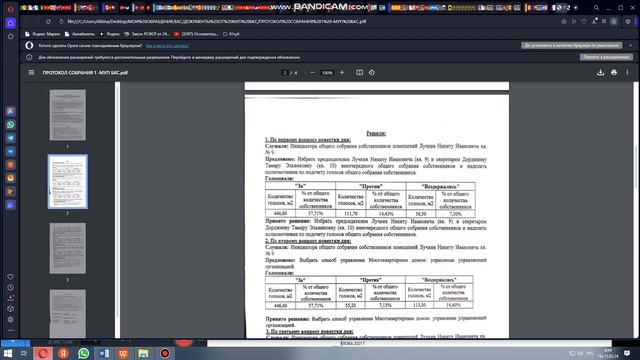This screenshot has height=360, width=640.
Task: Click the fit-to-page icon in PDF toolbar
Action: coord(359,73)
